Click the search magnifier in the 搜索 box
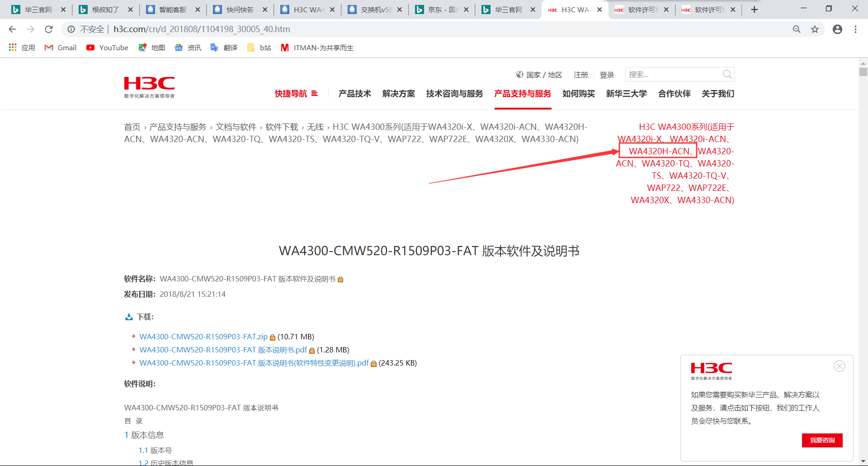Image resolution: width=868 pixels, height=466 pixels. (x=727, y=74)
